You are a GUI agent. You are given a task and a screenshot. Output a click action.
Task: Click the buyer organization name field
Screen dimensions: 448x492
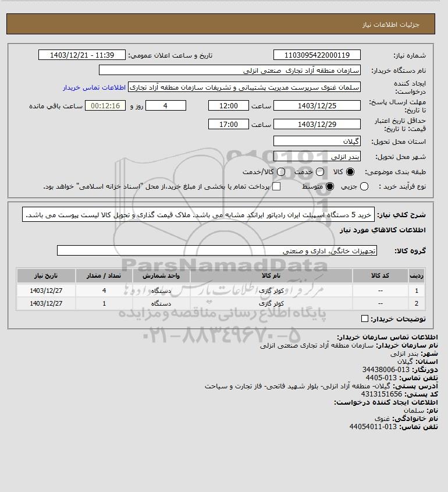[229, 70]
